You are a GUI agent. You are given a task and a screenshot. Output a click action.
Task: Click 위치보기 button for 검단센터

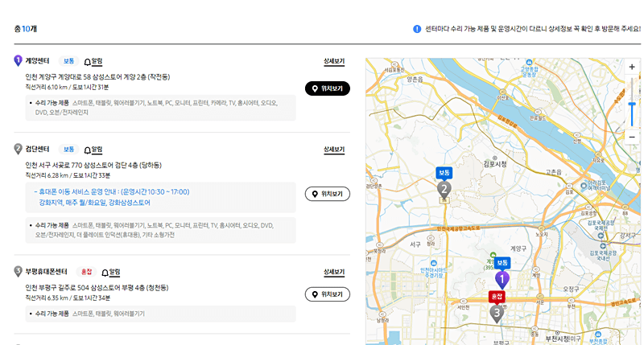pos(328,194)
